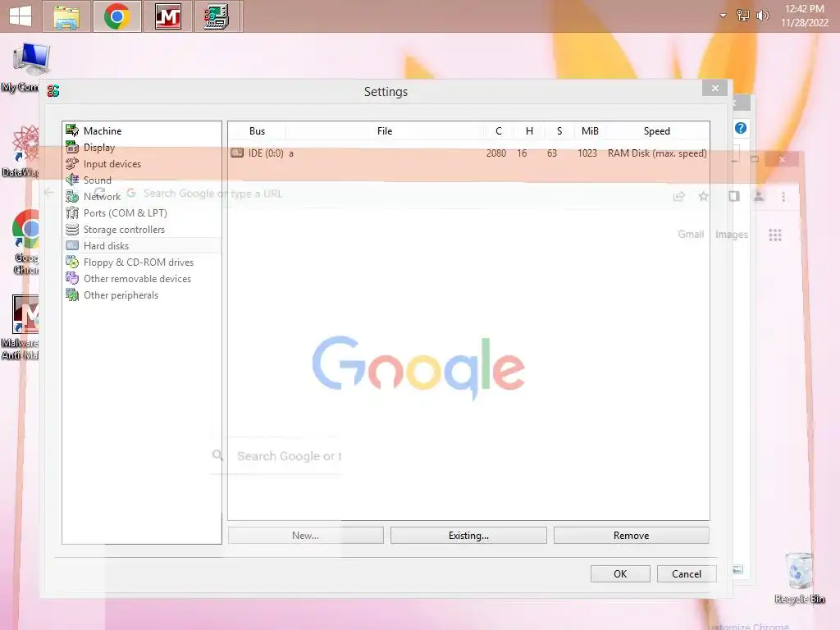The width and height of the screenshot is (840, 630).
Task: Click the Input devices icon
Action: [72, 163]
